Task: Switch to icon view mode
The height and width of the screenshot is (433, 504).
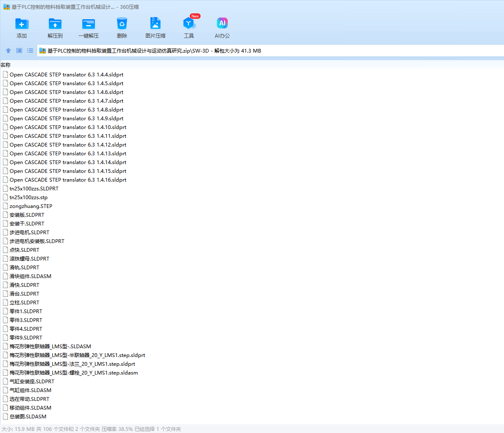Action: pos(19,51)
